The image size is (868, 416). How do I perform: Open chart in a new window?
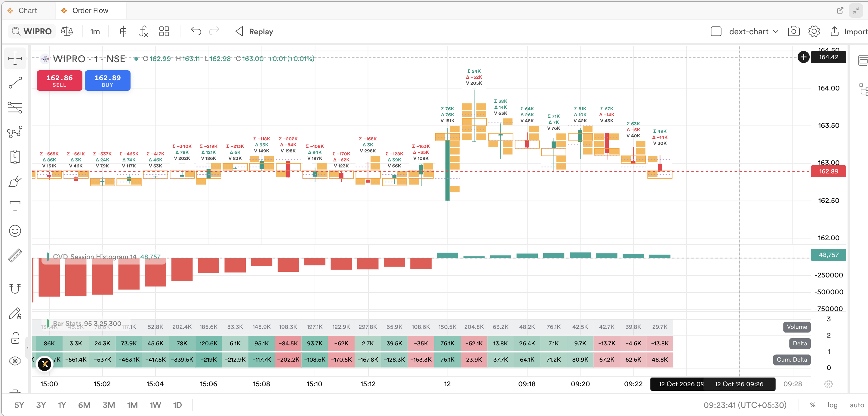click(840, 11)
